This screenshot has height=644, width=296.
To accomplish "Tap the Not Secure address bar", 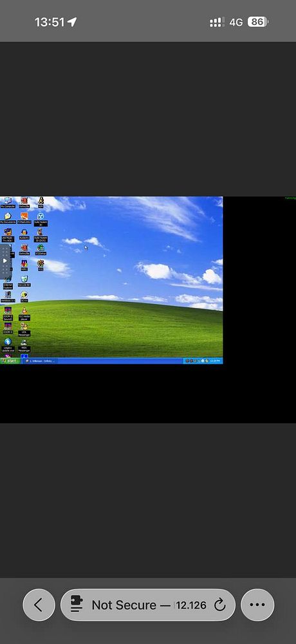I will pos(148,605).
